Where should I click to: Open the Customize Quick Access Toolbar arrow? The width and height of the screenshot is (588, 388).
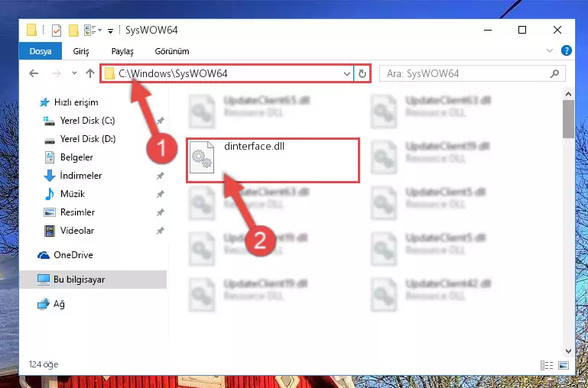pyautogui.click(x=110, y=31)
